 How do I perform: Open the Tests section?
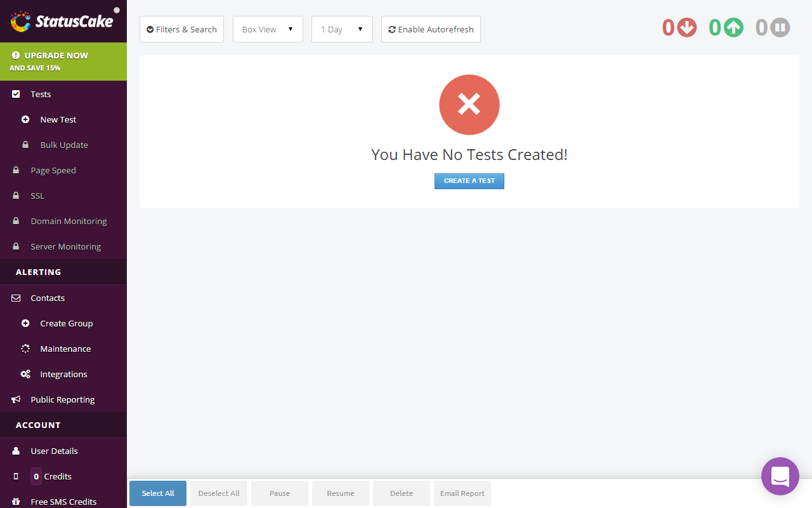click(63, 94)
